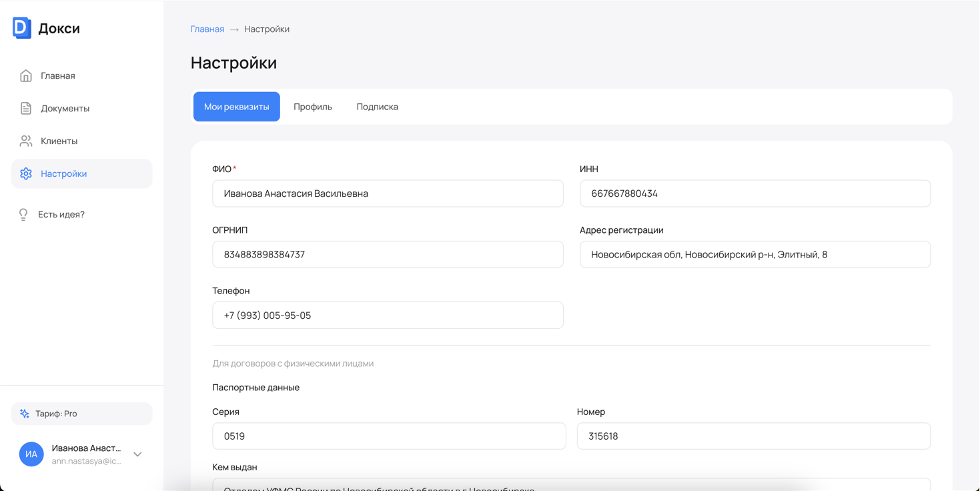
Task: Select the Клиенты icon in sidebar
Action: pos(25,140)
